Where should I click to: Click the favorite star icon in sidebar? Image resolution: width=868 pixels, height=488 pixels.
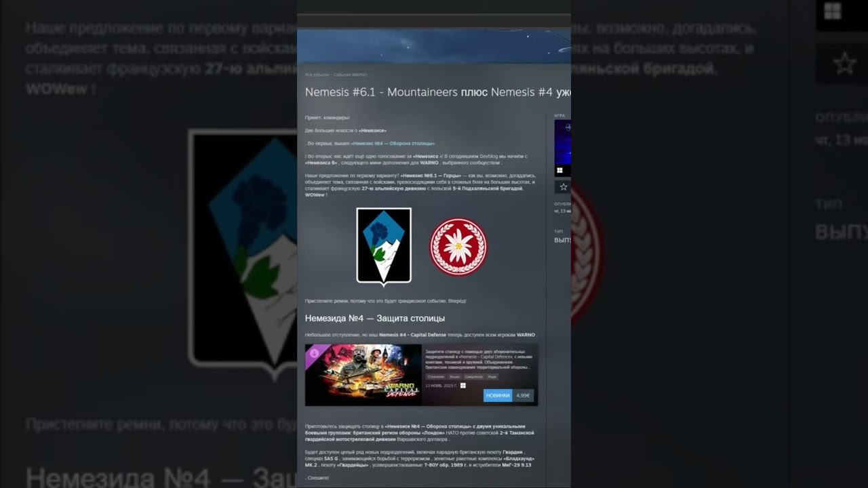[x=563, y=187]
